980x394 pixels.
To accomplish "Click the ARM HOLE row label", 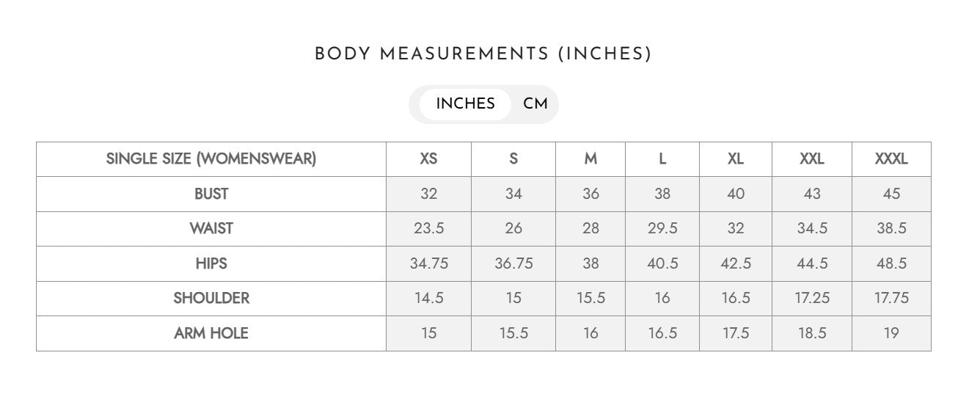I will 211,334.
